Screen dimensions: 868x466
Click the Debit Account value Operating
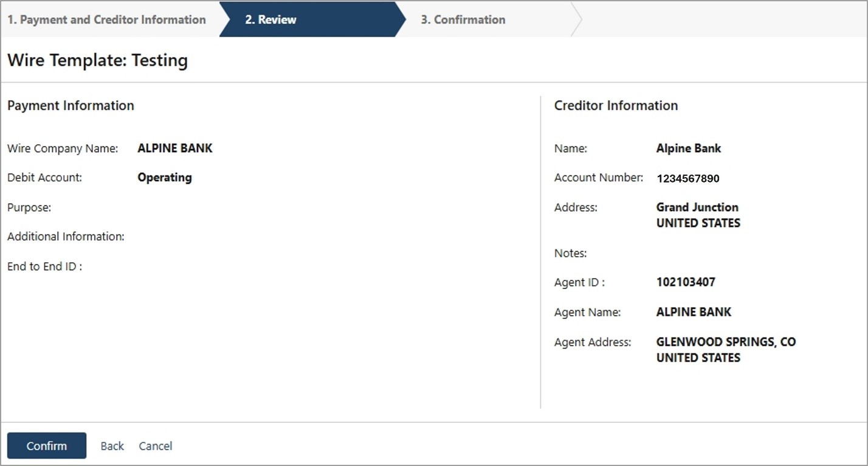[x=165, y=178]
